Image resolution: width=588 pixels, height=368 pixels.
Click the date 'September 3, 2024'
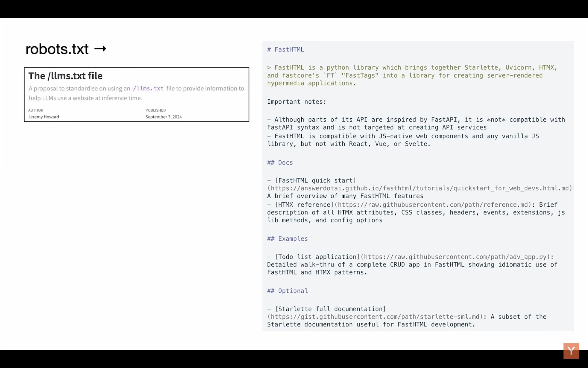(164, 117)
